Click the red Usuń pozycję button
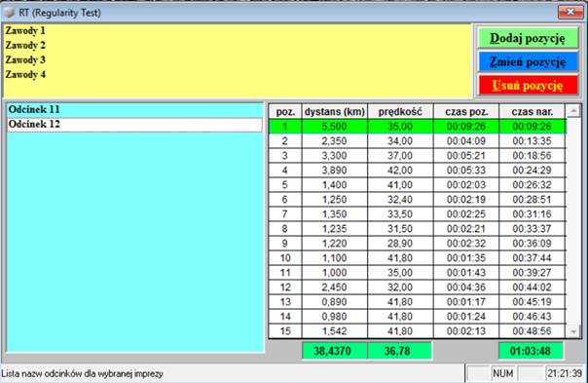588x383 pixels. [528, 85]
